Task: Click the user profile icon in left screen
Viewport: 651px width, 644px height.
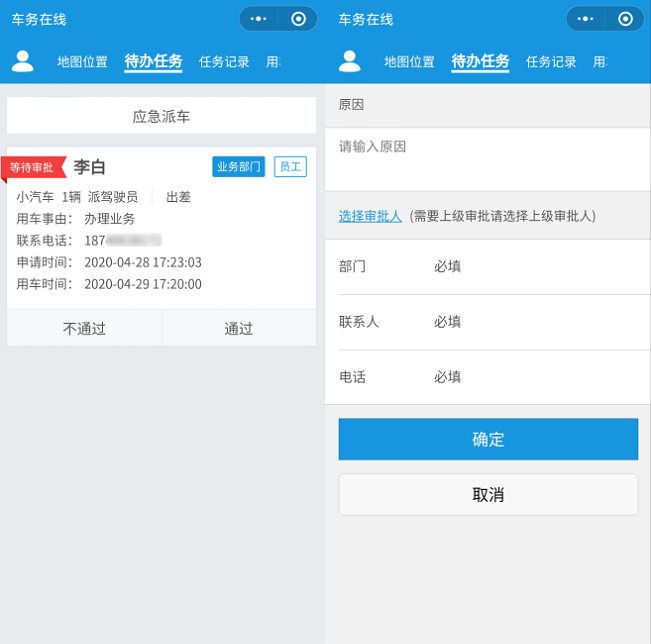Action: (x=22, y=61)
